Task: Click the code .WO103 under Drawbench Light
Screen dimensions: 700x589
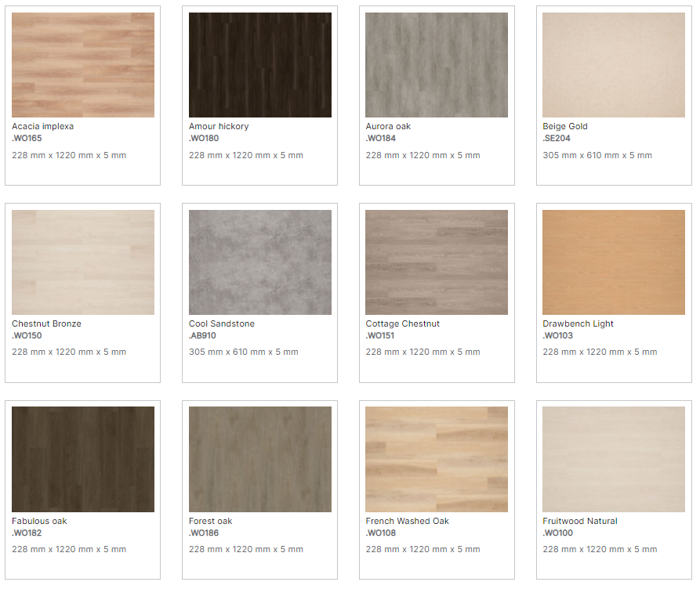Action: [557, 335]
